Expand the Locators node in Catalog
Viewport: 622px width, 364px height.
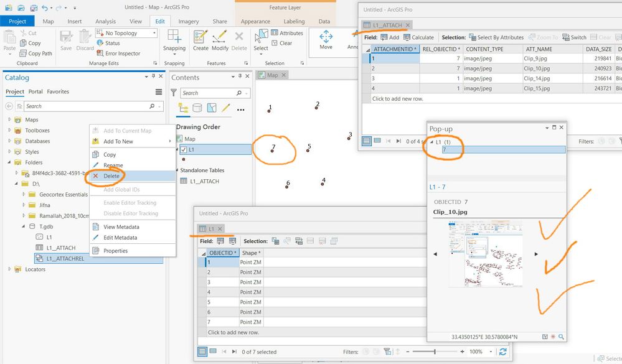(x=9, y=269)
